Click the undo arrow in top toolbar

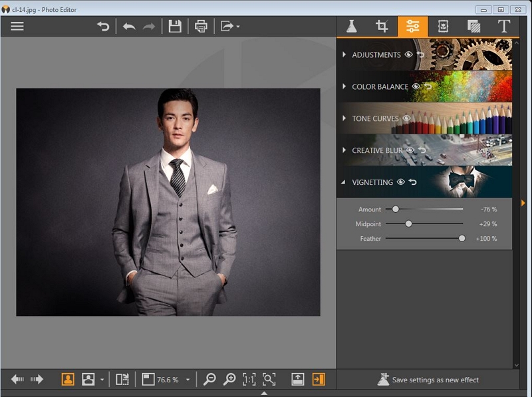pos(129,27)
